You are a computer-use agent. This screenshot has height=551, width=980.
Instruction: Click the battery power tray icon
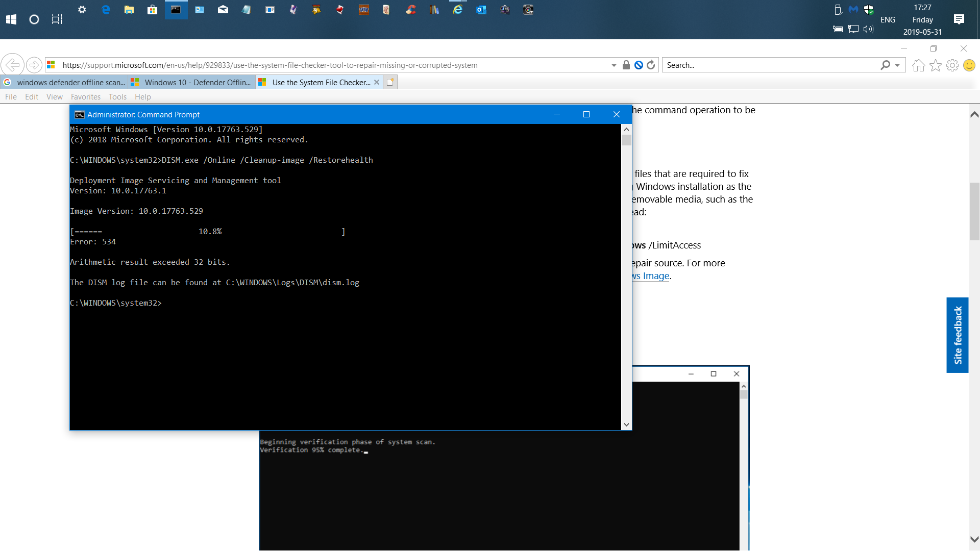pos(838,29)
